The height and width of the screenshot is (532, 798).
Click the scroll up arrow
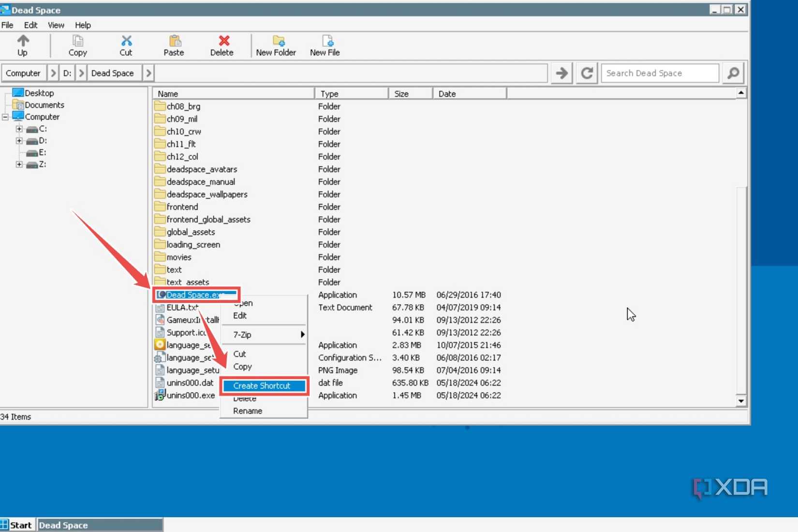741,93
